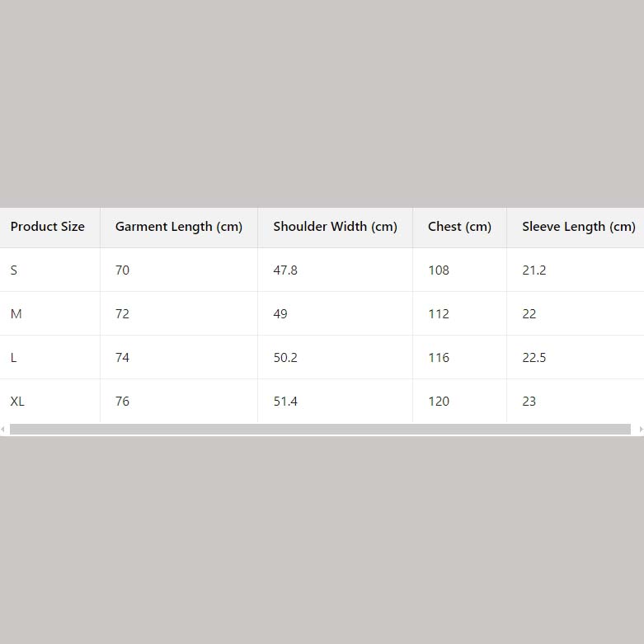
Task: Select the XL size row label
Action: pos(17,402)
